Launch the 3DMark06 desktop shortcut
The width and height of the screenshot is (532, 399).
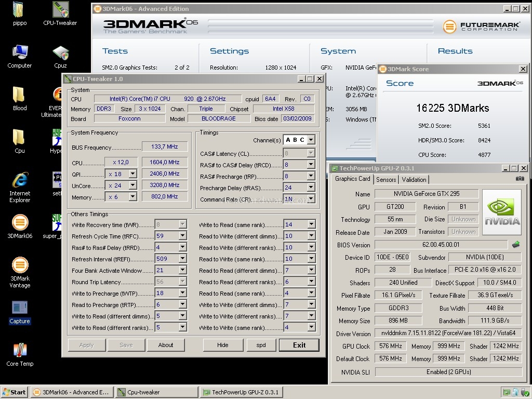point(20,227)
